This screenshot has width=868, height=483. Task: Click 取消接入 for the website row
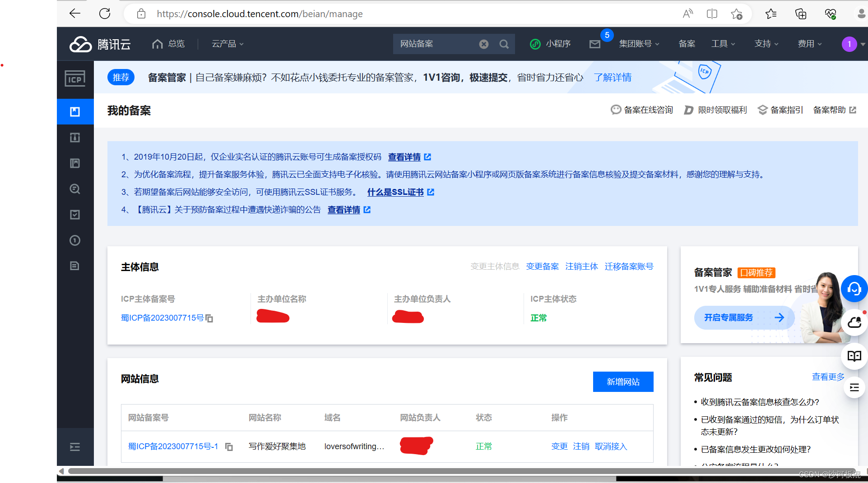pos(611,446)
